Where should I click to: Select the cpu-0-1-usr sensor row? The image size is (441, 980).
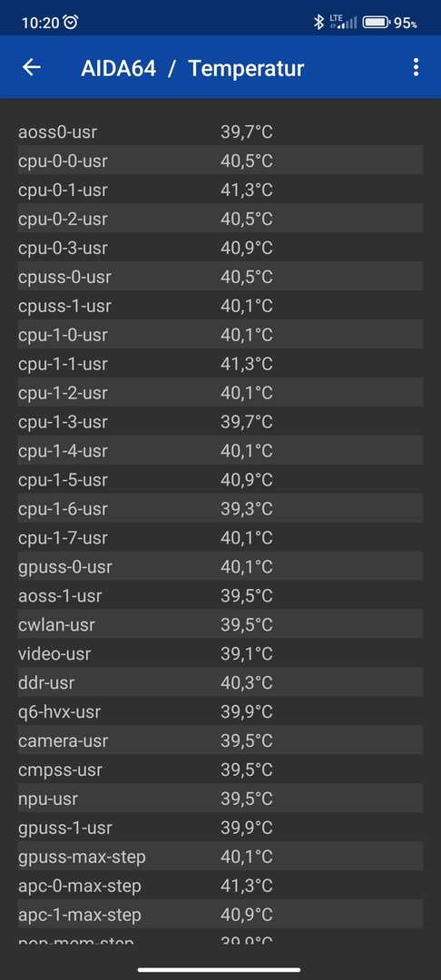click(220, 190)
